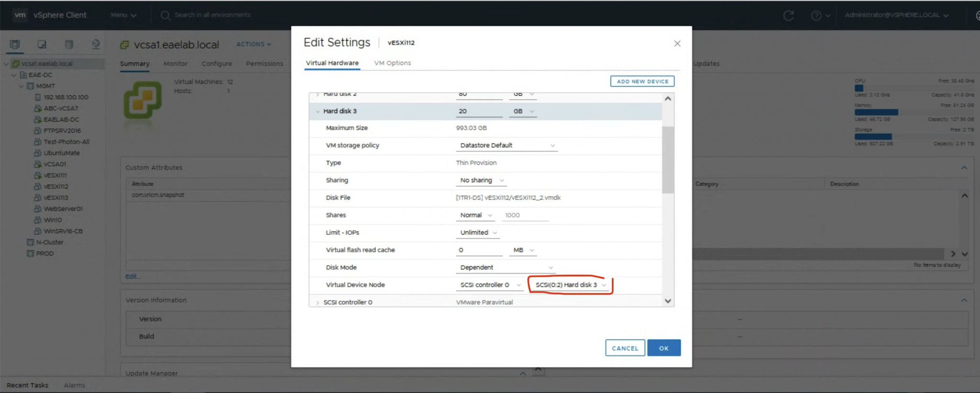Open SCSI(0:2) Hard disk 3 dropdown

click(570, 285)
